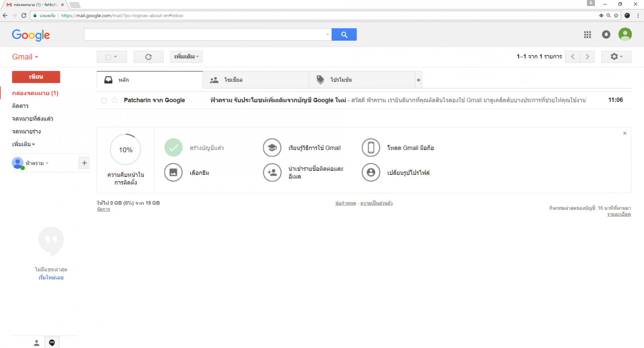Viewport: 644px width, 348px height.
Task: Open the Gmail product dropdown
Action: pyautogui.click(x=25, y=57)
